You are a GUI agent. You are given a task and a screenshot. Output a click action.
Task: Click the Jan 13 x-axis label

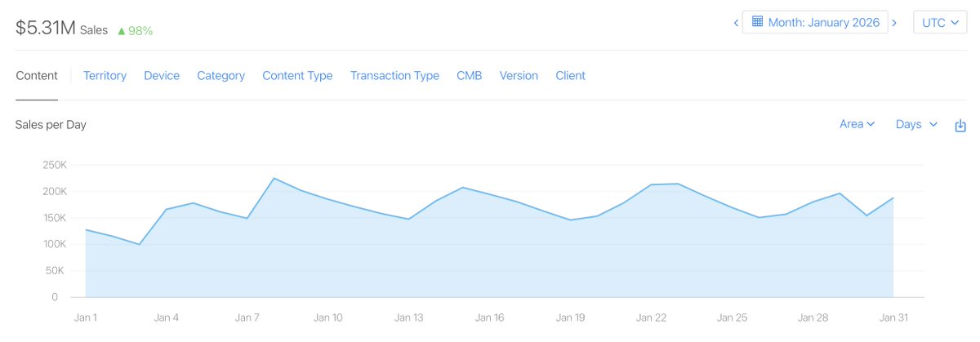pos(408,318)
